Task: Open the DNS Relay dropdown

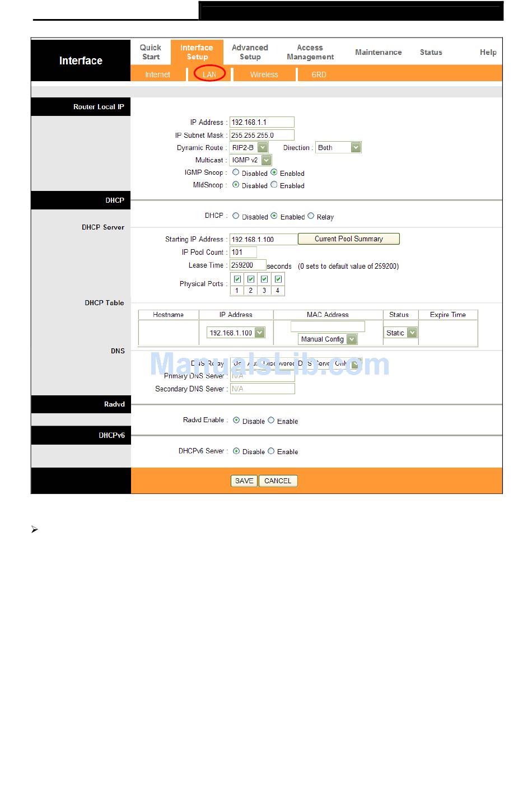Action: pos(296,363)
